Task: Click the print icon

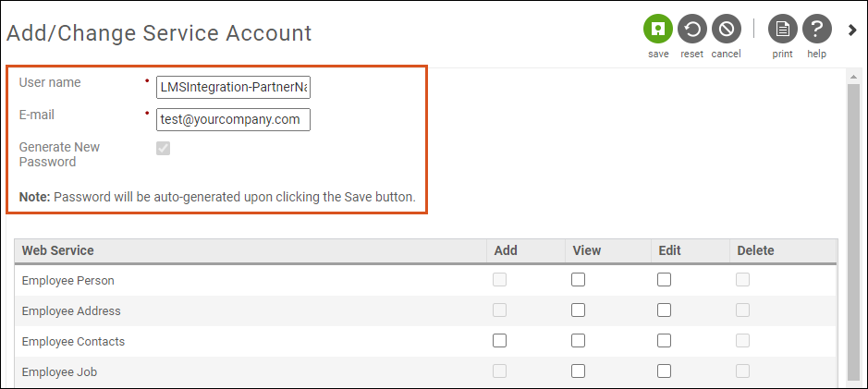Action: pyautogui.click(x=782, y=30)
